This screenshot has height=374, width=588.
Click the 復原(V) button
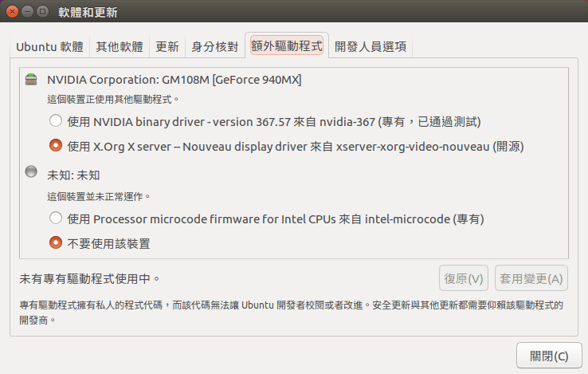click(464, 278)
